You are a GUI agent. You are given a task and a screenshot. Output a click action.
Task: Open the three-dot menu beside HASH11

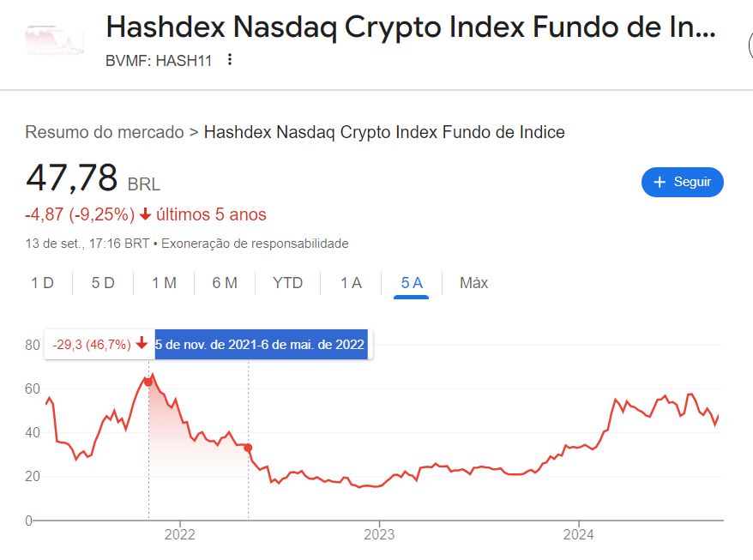tap(230, 59)
